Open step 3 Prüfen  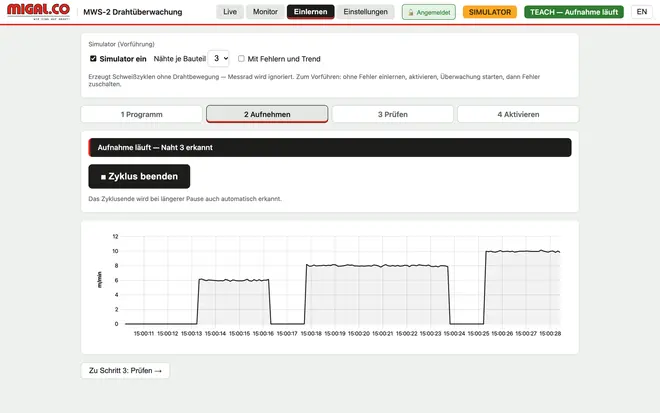(x=392, y=114)
